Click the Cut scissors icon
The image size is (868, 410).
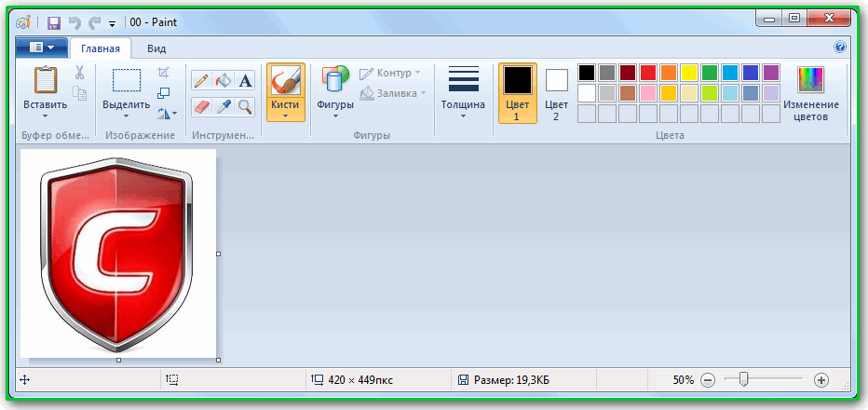point(80,72)
